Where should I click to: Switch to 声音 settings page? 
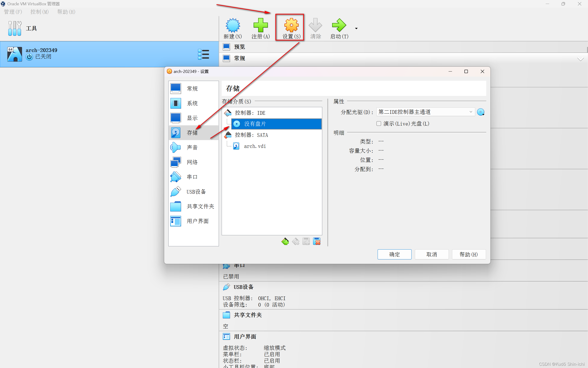pyautogui.click(x=193, y=147)
